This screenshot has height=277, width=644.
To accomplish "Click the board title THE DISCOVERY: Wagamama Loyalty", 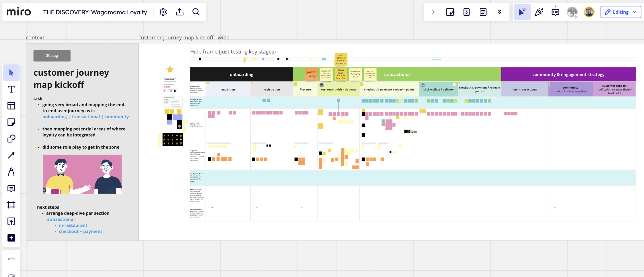I will (95, 12).
